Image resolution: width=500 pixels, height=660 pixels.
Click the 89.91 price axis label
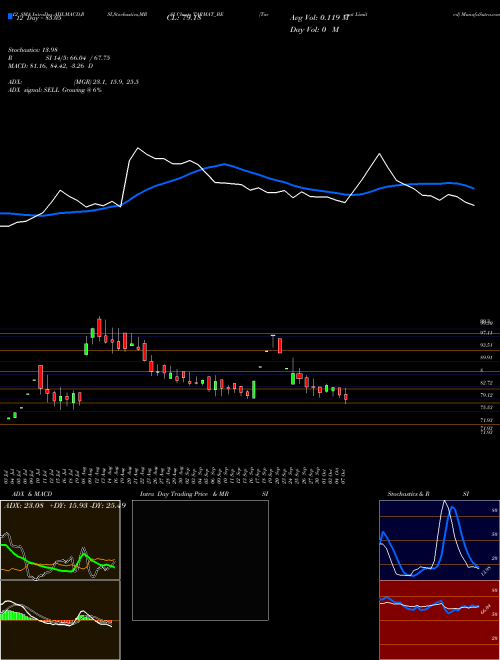[487, 357]
